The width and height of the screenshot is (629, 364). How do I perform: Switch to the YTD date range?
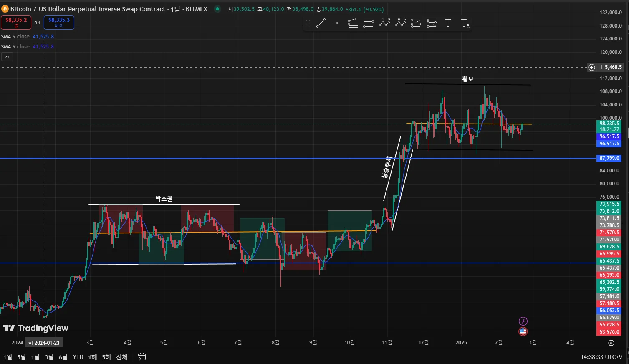[78, 357]
